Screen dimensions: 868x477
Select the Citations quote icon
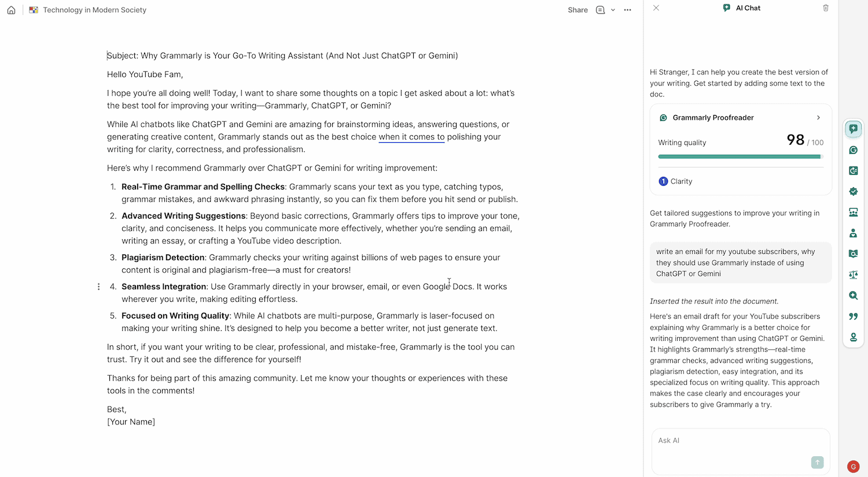tap(853, 316)
